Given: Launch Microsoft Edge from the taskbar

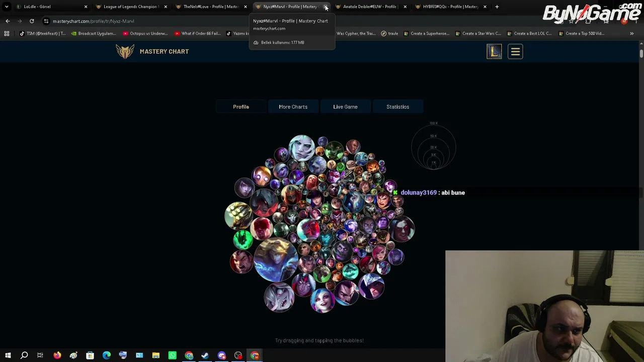Looking at the screenshot, I should [x=106, y=356].
